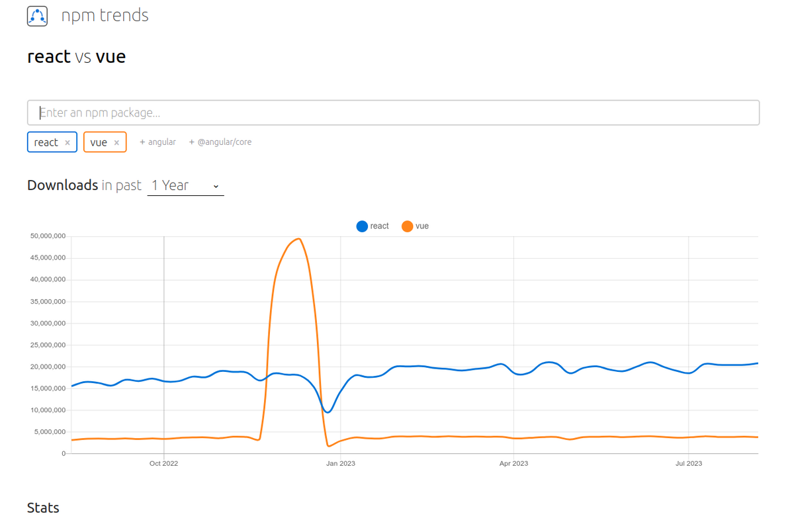Viewport: 794px width, 532px height.
Task: Click the npm trends logo icon
Action: [x=37, y=16]
